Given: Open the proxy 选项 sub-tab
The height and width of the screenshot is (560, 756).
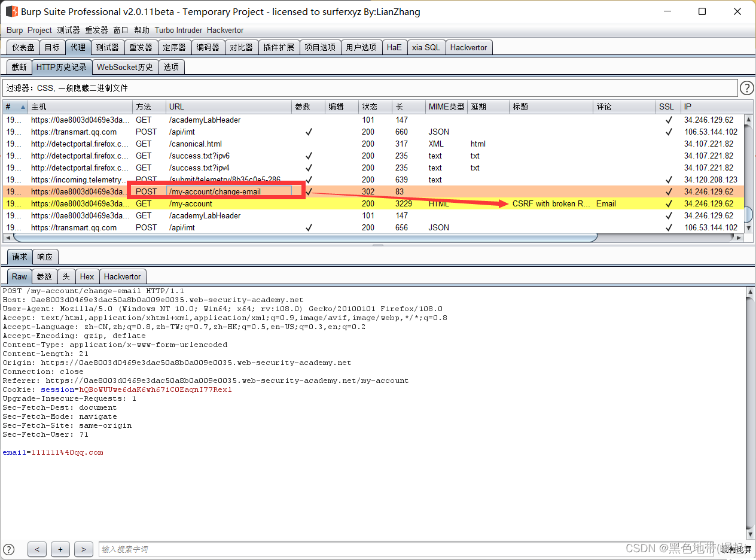Looking at the screenshot, I should [x=171, y=67].
